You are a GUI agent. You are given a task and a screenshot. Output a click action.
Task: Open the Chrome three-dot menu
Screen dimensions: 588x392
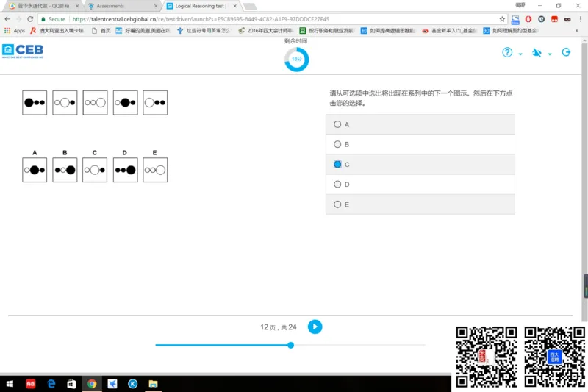[x=581, y=19]
